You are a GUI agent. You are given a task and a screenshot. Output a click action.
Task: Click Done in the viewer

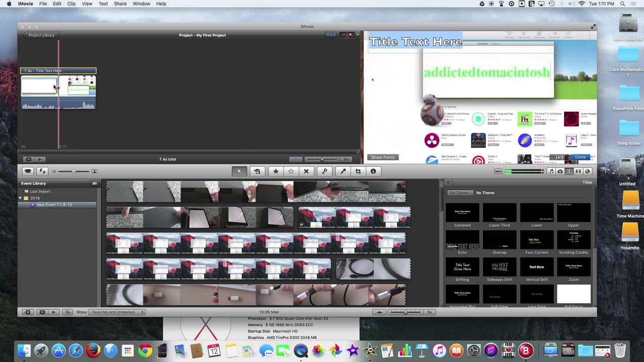coord(580,157)
